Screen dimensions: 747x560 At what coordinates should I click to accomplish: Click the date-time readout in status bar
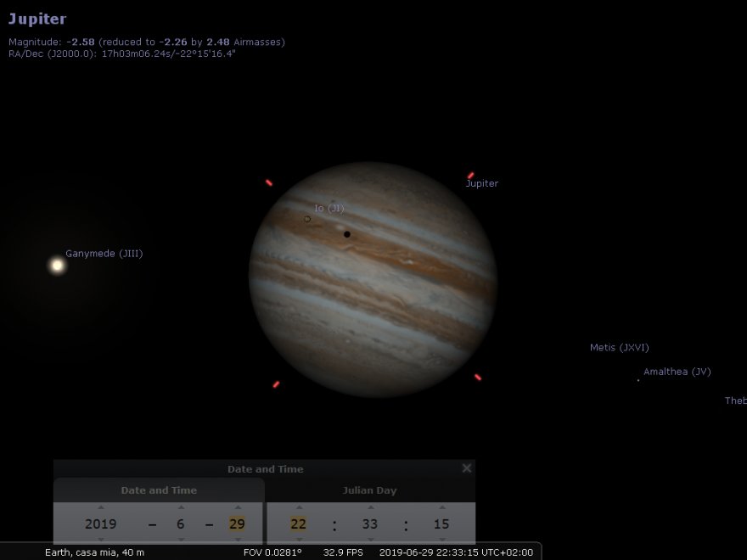(x=456, y=552)
